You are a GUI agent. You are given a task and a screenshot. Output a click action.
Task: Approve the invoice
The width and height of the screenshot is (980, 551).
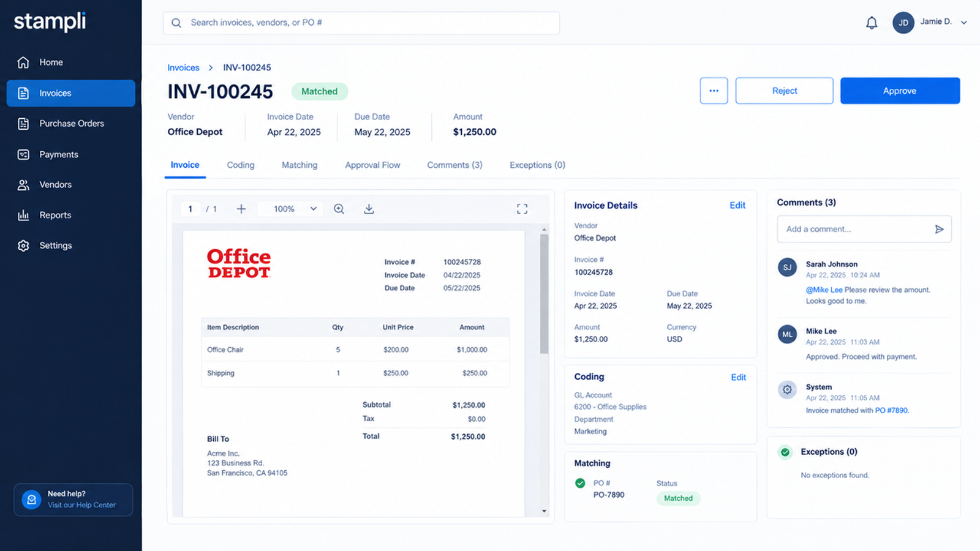[900, 91]
